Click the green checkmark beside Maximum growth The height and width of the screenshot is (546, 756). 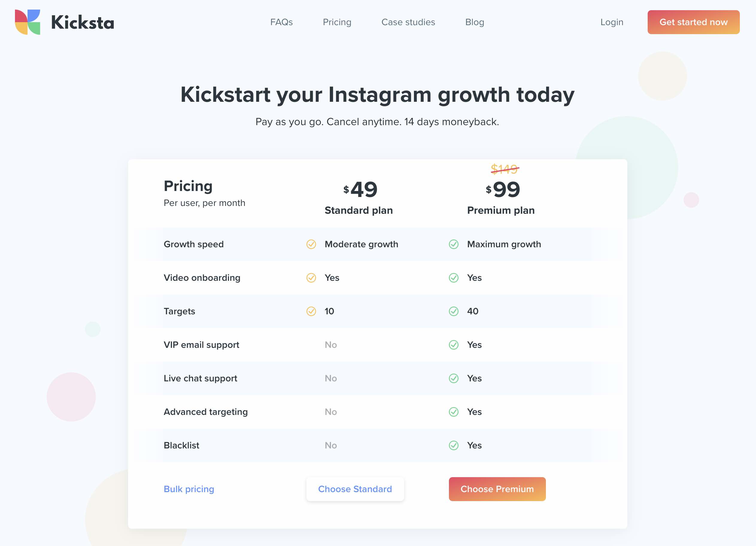(453, 244)
